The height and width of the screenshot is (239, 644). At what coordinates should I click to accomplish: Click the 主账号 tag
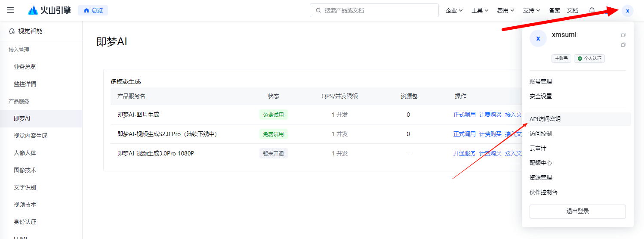[x=561, y=59]
